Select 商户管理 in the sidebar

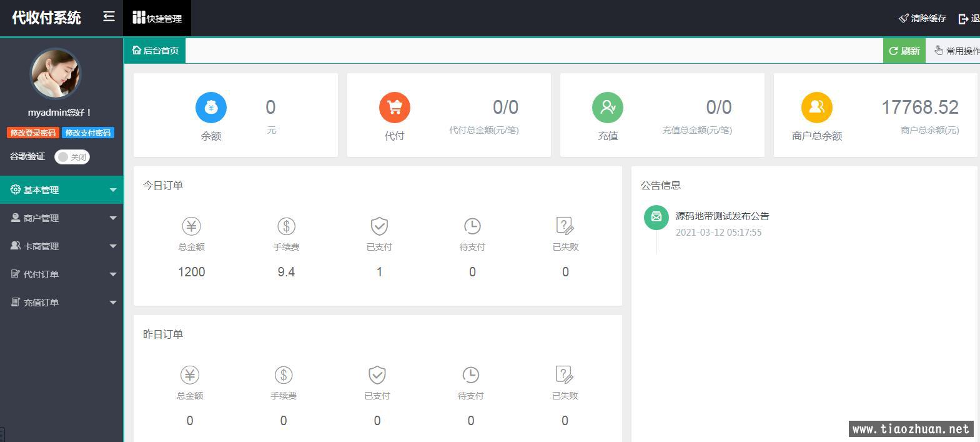pyautogui.click(x=61, y=218)
